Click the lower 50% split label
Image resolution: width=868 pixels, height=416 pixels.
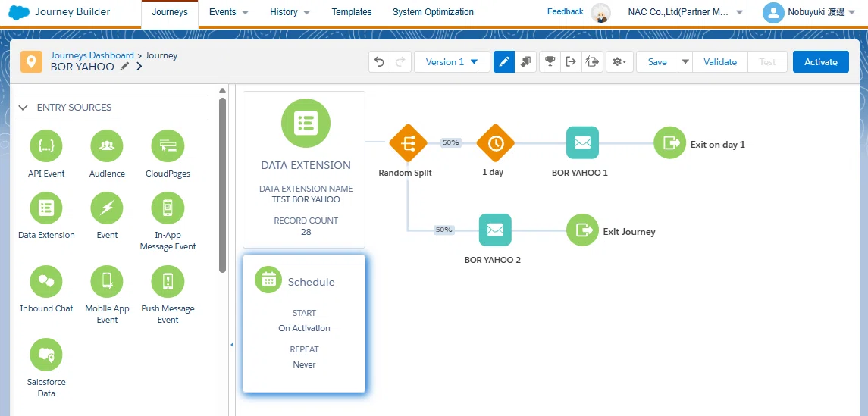pyautogui.click(x=444, y=230)
